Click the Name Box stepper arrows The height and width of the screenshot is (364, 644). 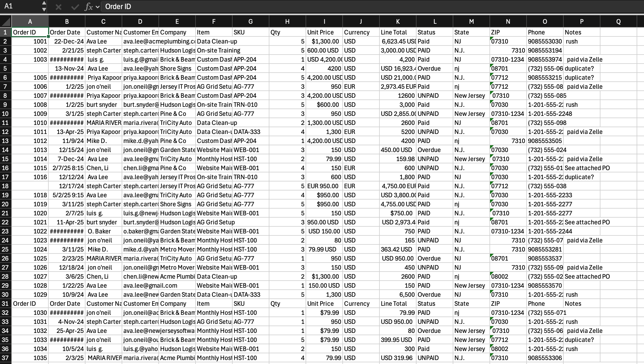44,6
